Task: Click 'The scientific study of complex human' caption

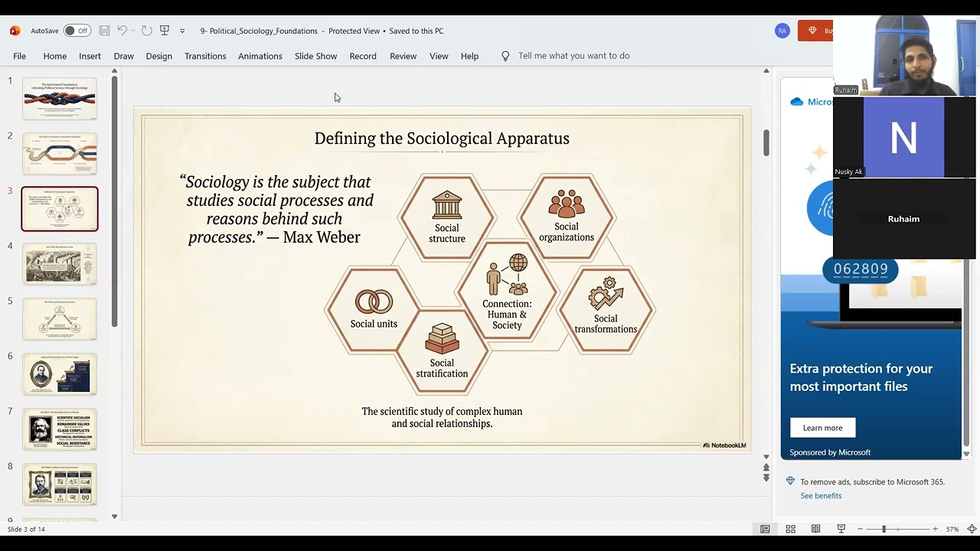Action: point(442,411)
